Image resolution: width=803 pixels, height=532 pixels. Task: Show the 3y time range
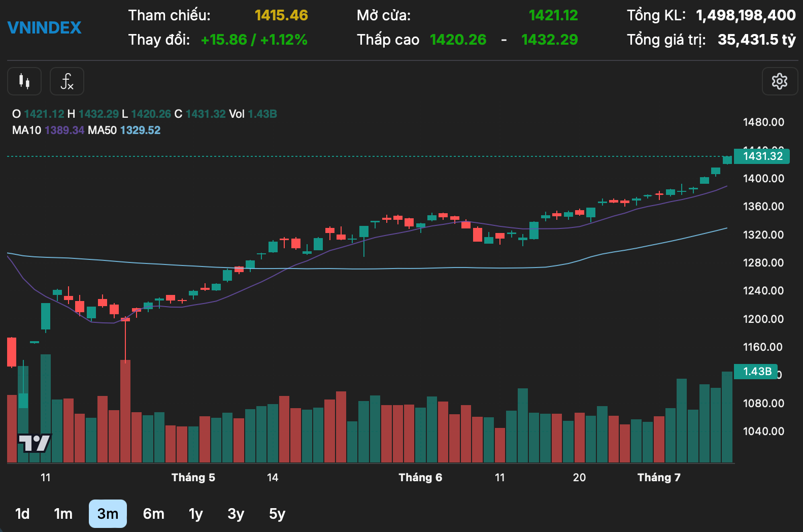(x=236, y=514)
